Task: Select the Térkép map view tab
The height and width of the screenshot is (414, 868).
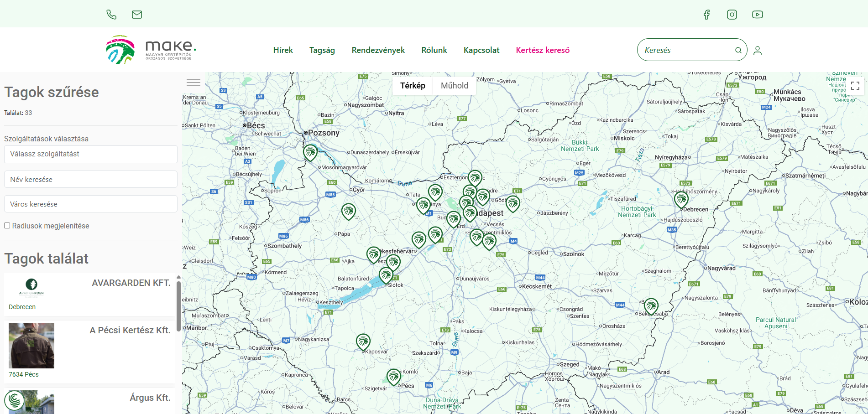Action: 413,86
